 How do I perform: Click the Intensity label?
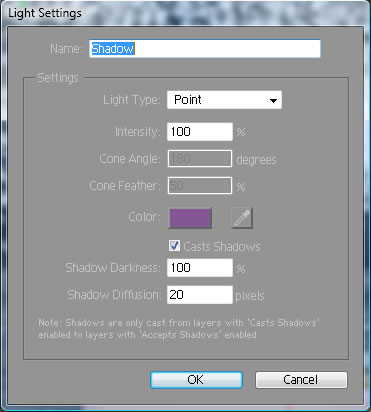pos(138,132)
